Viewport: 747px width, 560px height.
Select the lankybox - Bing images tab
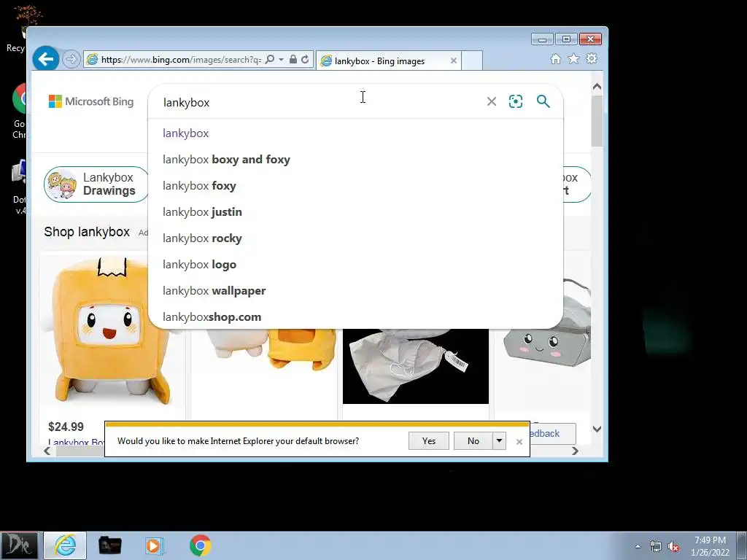click(x=388, y=61)
